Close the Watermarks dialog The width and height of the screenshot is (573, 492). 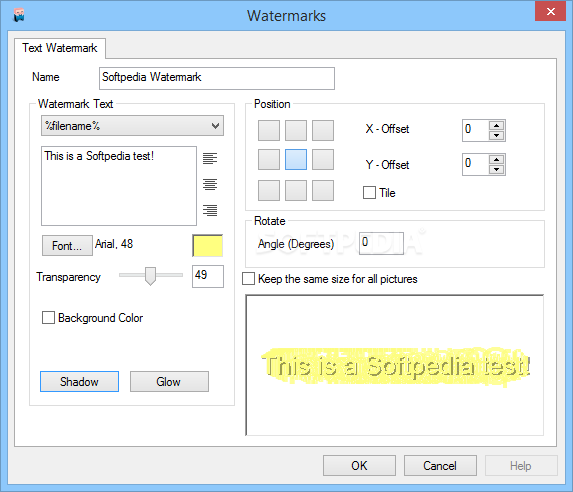[550, 11]
